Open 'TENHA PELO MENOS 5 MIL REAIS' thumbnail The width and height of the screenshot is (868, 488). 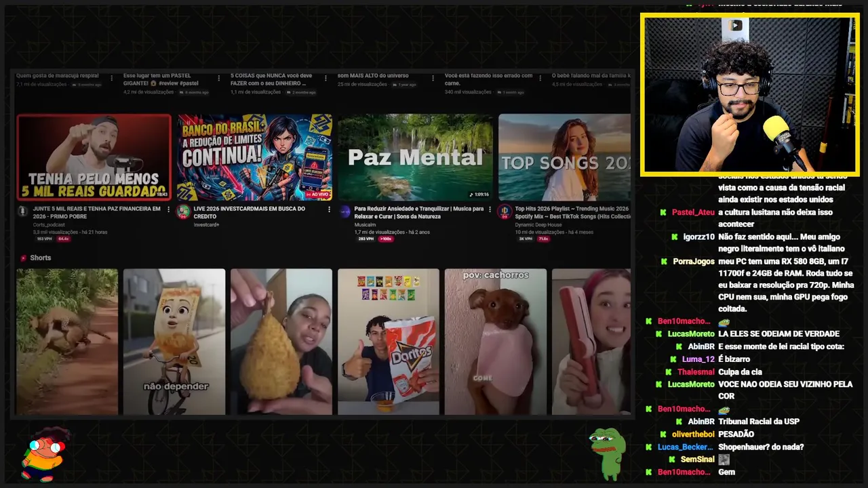coord(94,157)
